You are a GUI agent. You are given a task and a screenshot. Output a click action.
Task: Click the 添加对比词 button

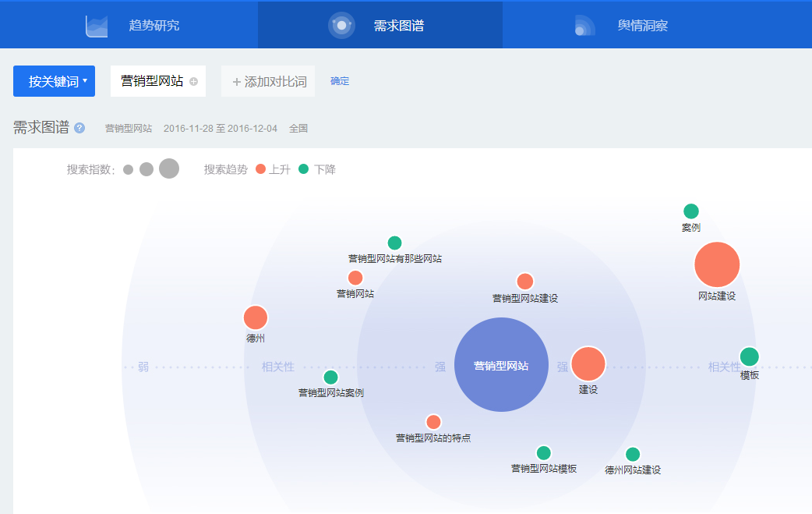click(x=268, y=81)
